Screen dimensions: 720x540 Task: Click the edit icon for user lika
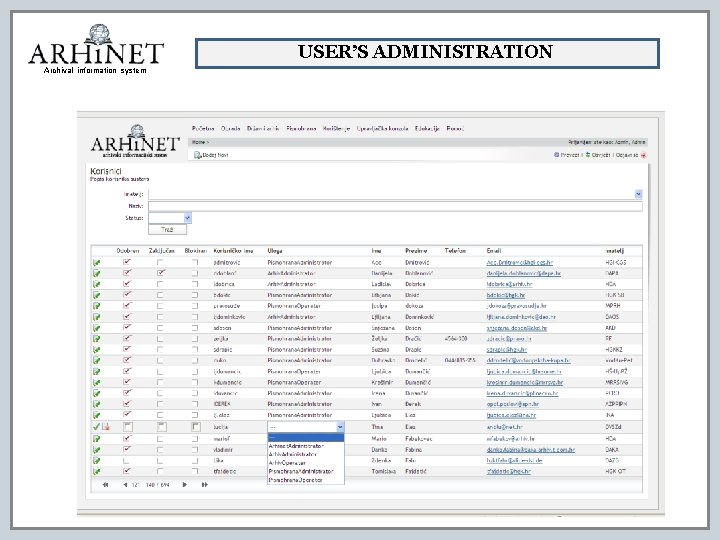click(96, 461)
